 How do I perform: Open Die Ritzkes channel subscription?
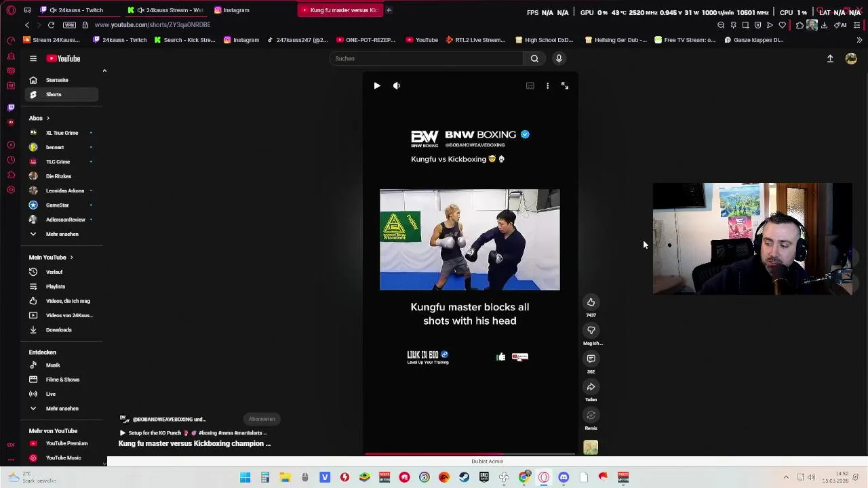tap(62, 176)
